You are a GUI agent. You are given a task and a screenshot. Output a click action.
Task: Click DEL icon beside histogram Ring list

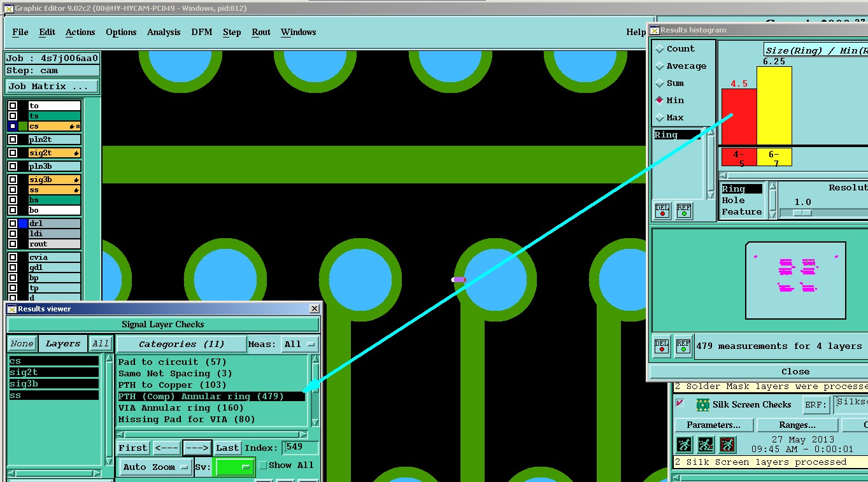[x=662, y=211]
